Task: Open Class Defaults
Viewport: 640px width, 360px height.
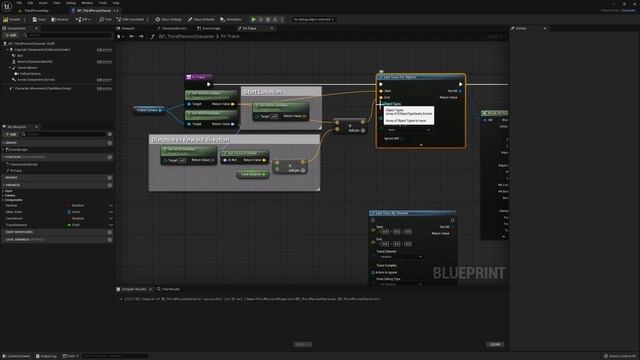Action: coord(201,19)
